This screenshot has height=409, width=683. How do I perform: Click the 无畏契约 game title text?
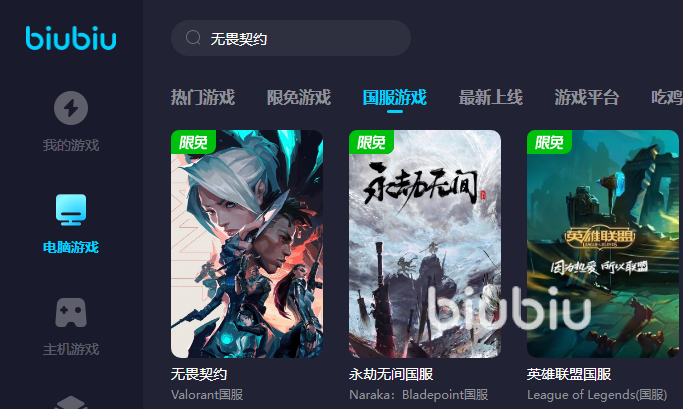click(199, 374)
